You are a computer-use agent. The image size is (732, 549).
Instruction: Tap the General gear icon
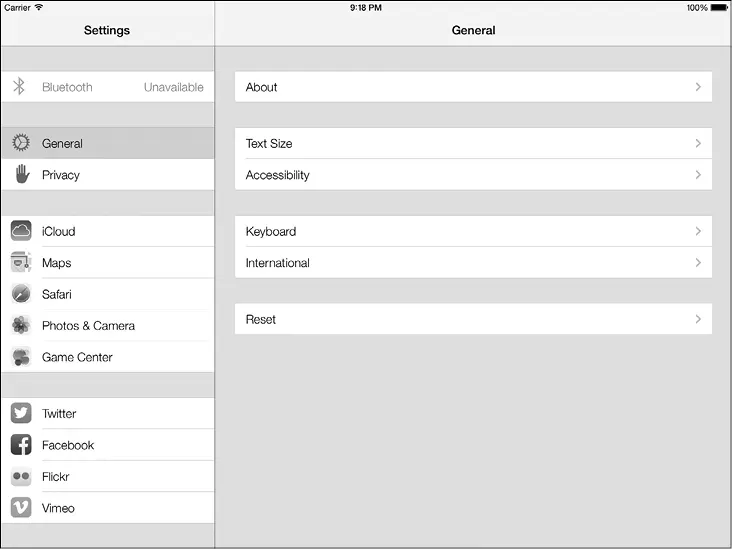pyautogui.click(x=21, y=143)
